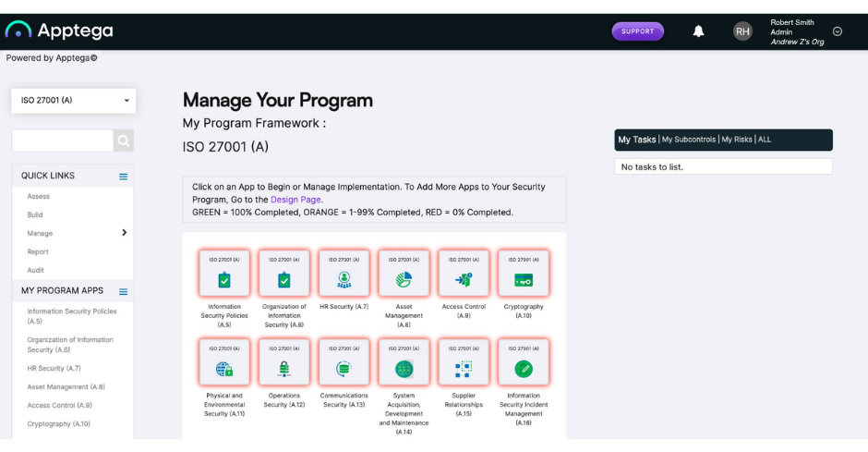Expand the user account menu arrow
868x452 pixels.
point(838,31)
